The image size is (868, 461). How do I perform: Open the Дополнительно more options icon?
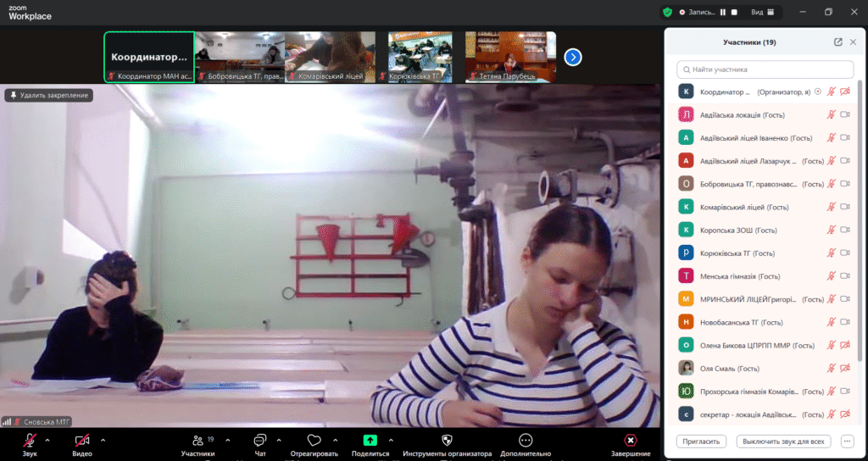(x=525, y=441)
